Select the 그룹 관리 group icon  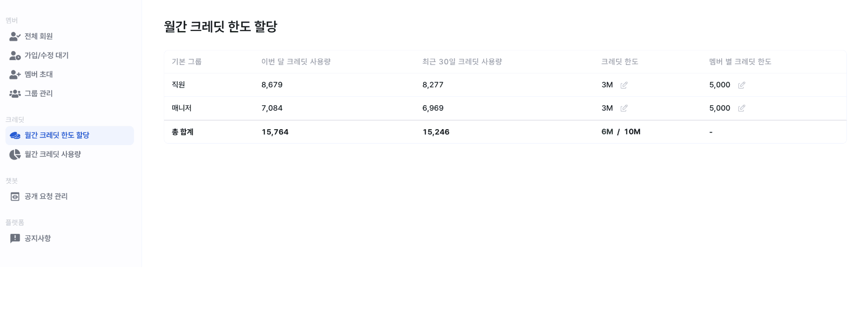pyautogui.click(x=14, y=93)
